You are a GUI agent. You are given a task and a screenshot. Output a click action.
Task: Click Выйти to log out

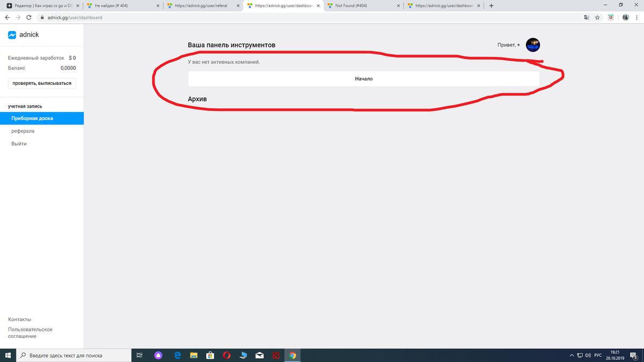tap(19, 144)
